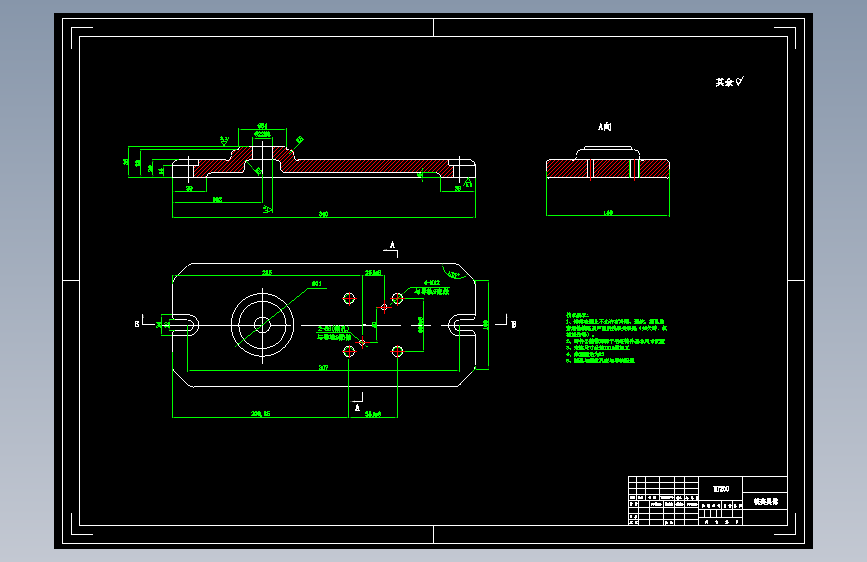Click the part name cell in the title block
The height and width of the screenshot is (562, 867).
765,502
